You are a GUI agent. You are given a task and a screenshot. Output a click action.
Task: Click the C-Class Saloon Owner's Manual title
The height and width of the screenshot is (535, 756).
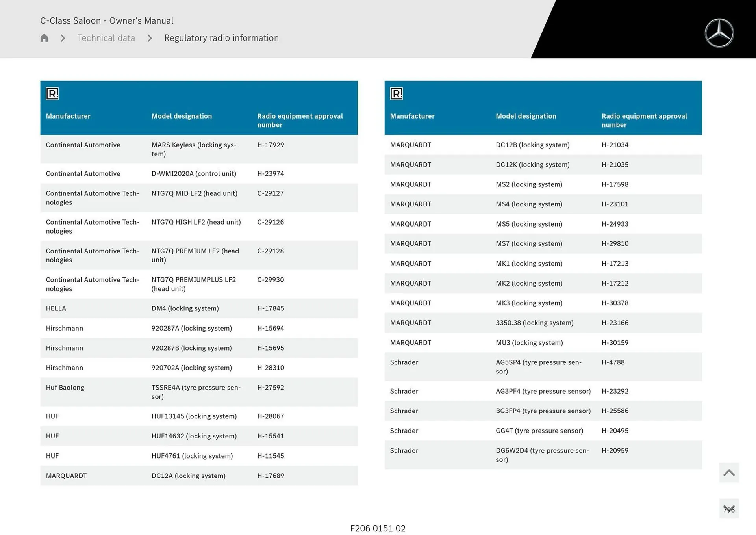107,20
